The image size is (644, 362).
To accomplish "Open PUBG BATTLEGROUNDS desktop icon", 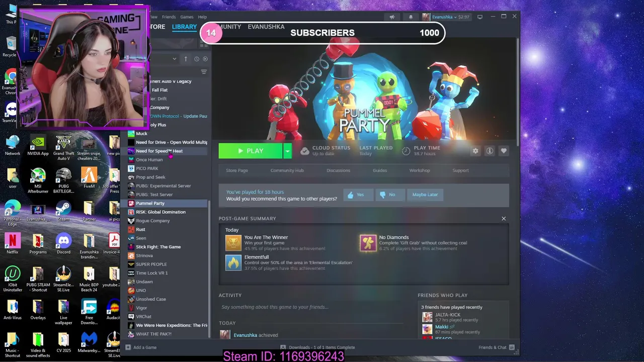I will (63, 181).
